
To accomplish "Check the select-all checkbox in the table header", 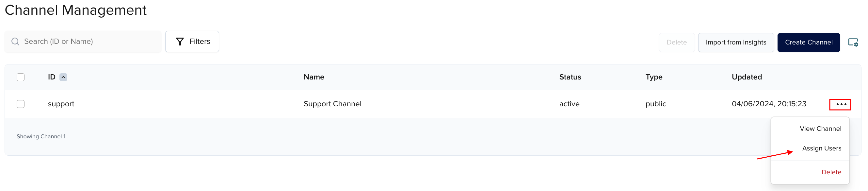I will [x=21, y=77].
